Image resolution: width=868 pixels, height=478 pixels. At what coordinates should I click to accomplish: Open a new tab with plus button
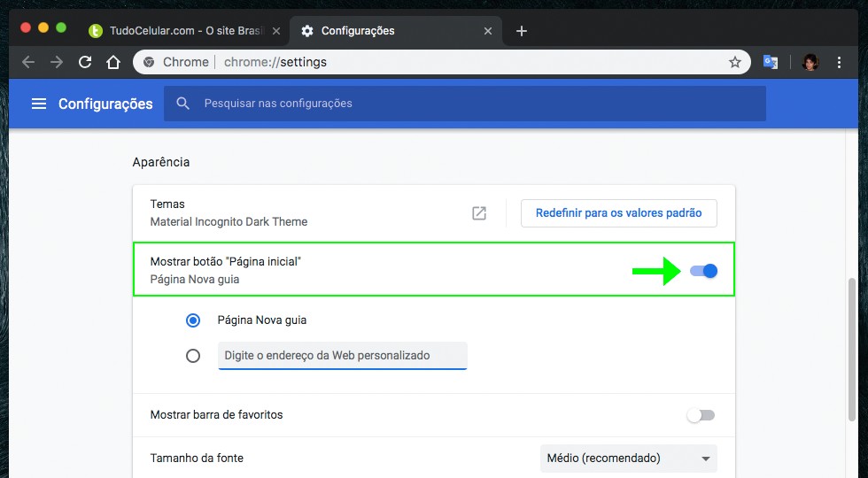[x=521, y=31]
